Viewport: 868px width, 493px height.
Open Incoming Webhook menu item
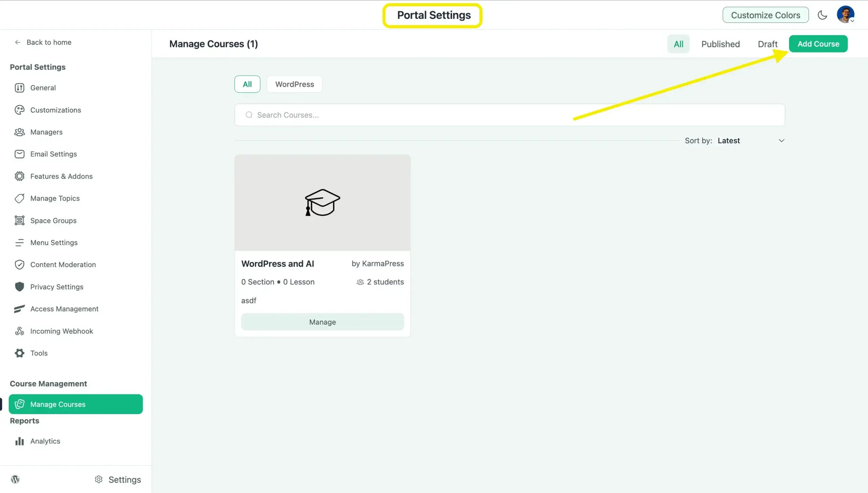click(x=76, y=331)
